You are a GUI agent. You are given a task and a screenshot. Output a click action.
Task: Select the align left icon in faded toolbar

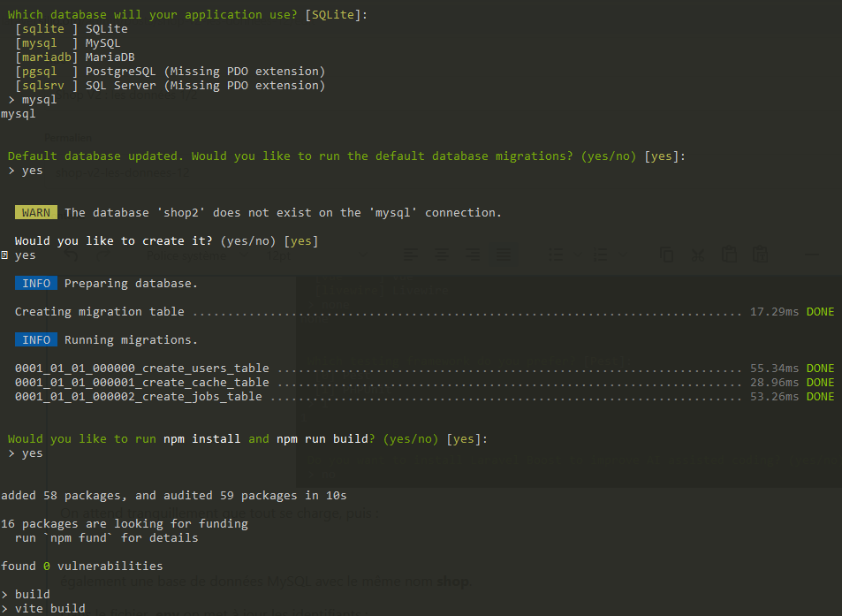click(411, 255)
